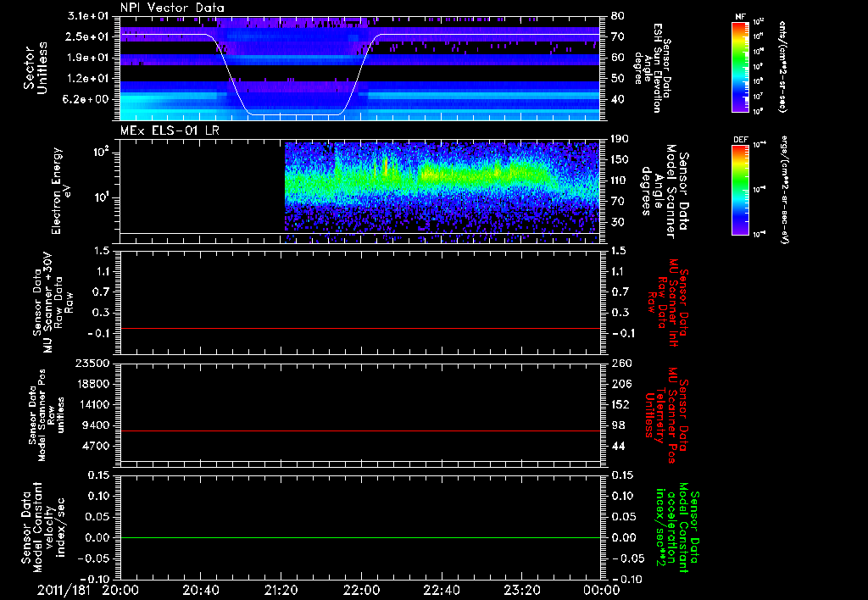Viewport: 868px width, 600px height.
Task: Click the "NF" label above the color bar
Action: tap(740, 17)
